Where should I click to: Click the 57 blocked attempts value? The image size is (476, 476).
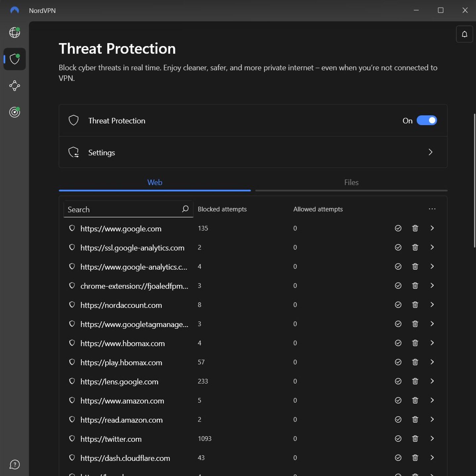tap(201, 362)
